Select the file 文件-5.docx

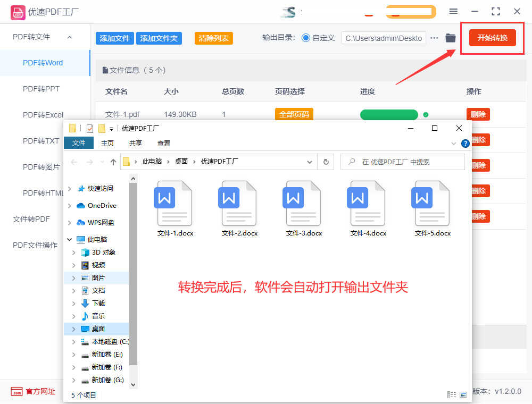point(433,208)
